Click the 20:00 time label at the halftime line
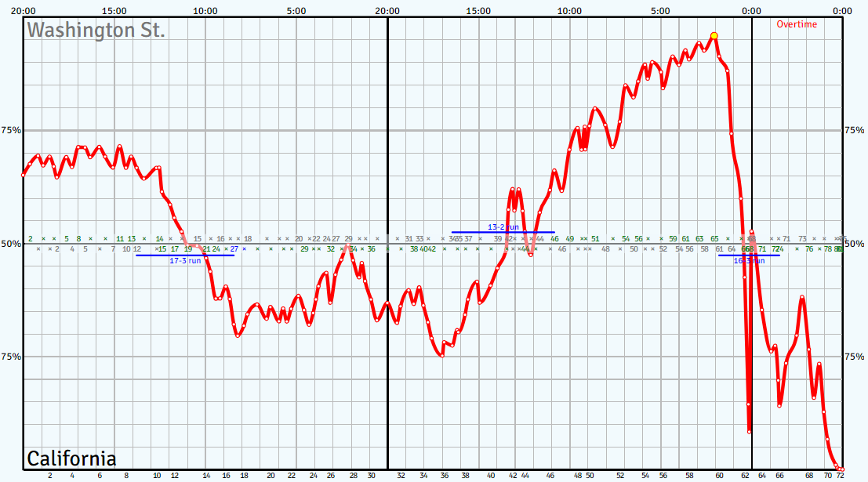 [x=387, y=11]
